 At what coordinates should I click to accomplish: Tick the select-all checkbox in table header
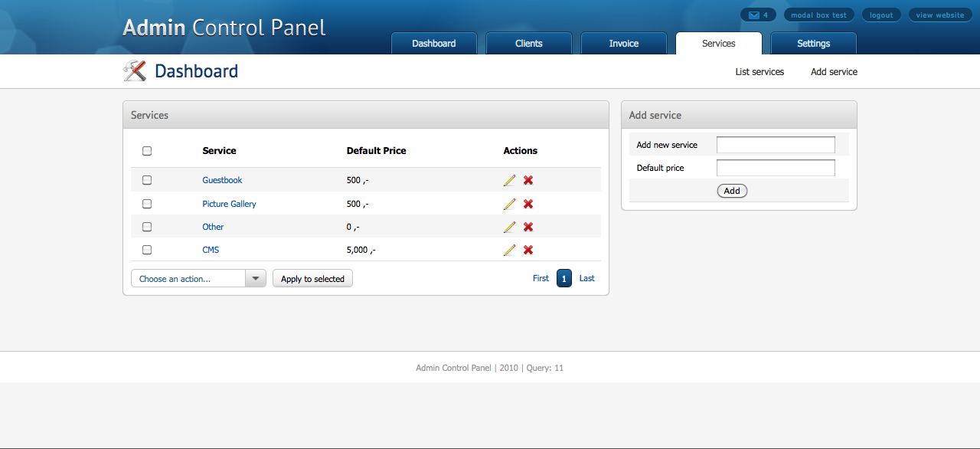click(x=147, y=151)
